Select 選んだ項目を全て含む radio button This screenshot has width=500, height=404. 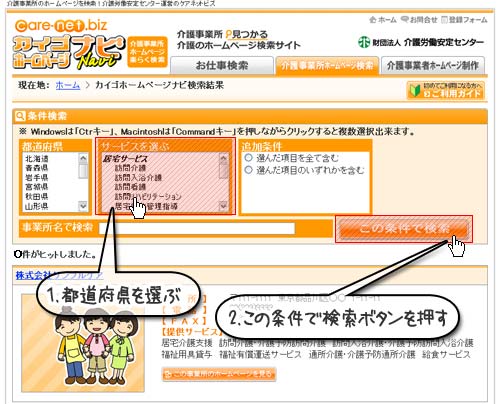(248, 157)
